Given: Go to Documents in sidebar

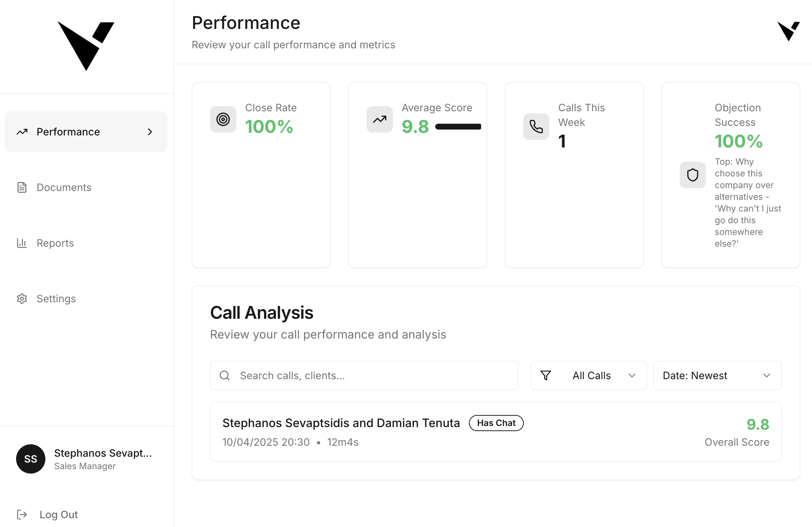Looking at the screenshot, I should pyautogui.click(x=64, y=187).
